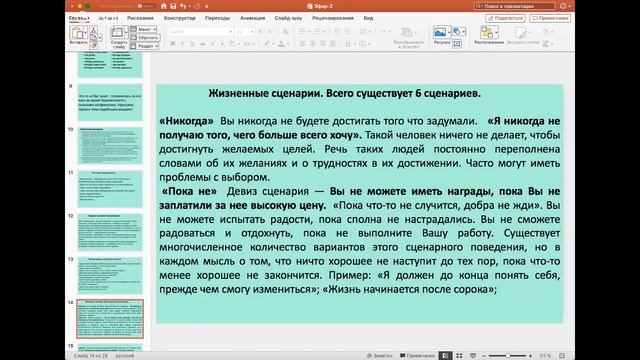
Task: Click the Расположение arrange icon
Action: 487,33
